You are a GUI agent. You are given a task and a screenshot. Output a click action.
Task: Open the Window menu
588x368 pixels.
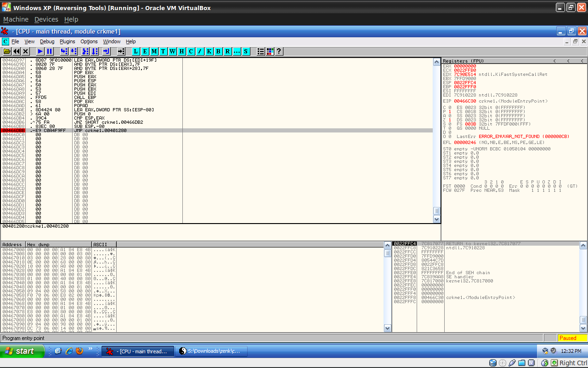pyautogui.click(x=112, y=41)
